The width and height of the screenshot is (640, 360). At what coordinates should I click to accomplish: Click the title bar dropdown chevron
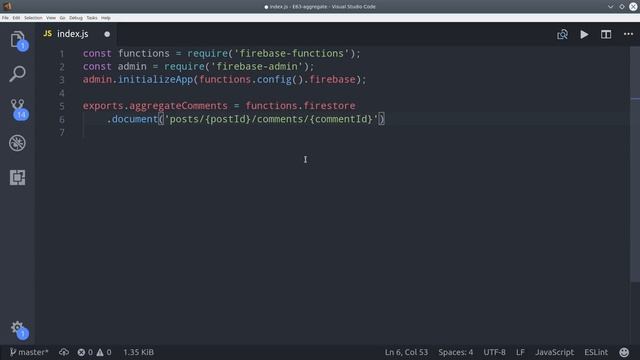point(611,7)
